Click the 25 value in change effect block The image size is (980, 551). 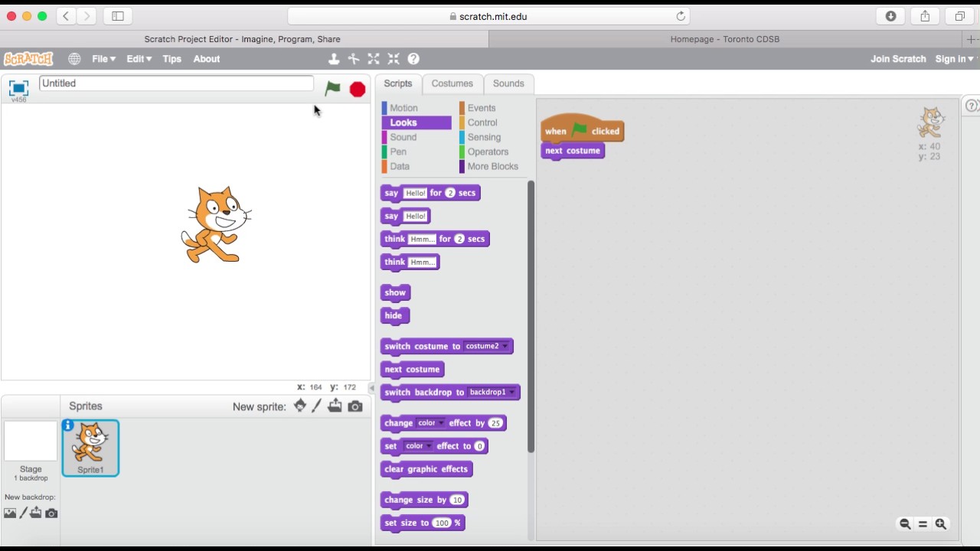pyautogui.click(x=495, y=423)
